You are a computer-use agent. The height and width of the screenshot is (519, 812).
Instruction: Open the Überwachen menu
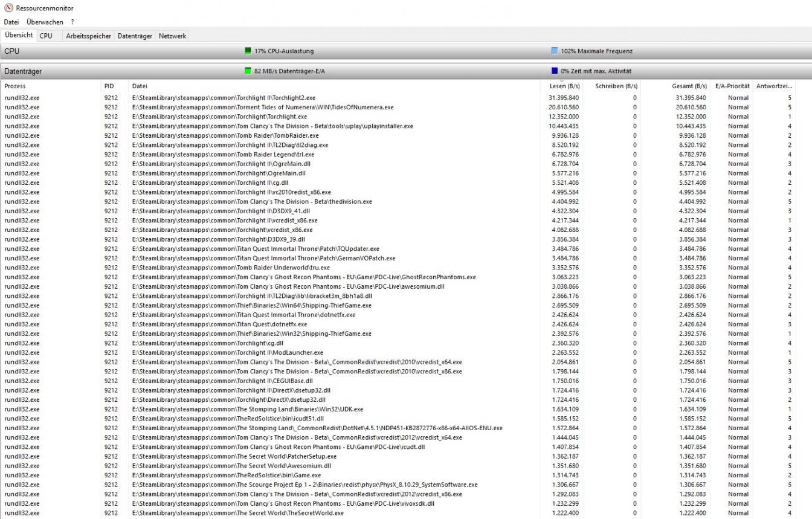tap(45, 22)
